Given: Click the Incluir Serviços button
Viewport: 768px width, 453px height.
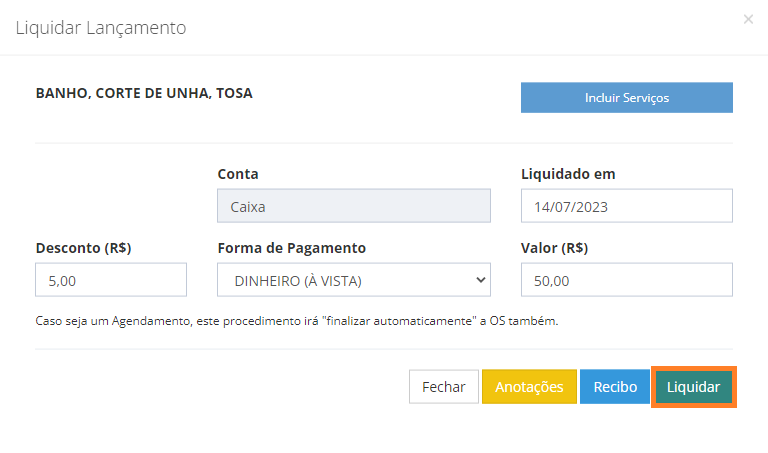Looking at the screenshot, I should pos(626,97).
